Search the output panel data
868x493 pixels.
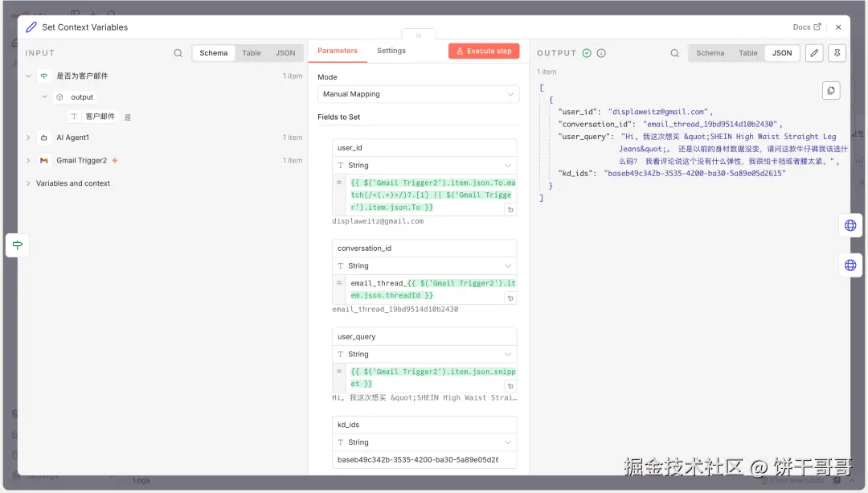coord(674,53)
